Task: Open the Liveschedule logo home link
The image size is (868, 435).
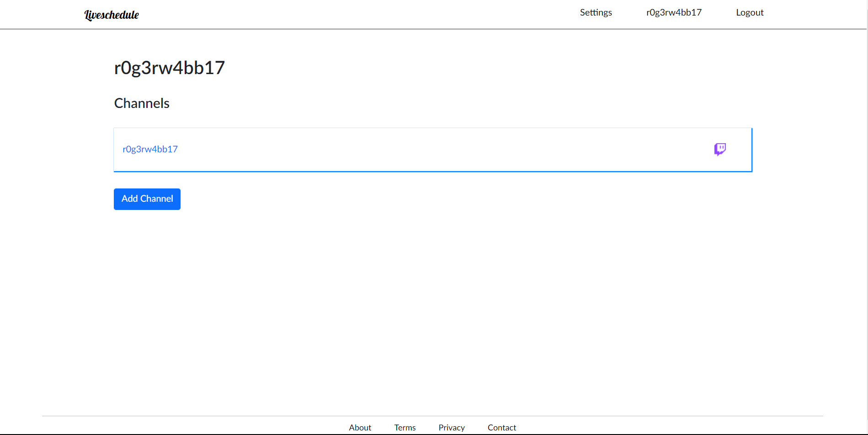Action: coord(112,15)
